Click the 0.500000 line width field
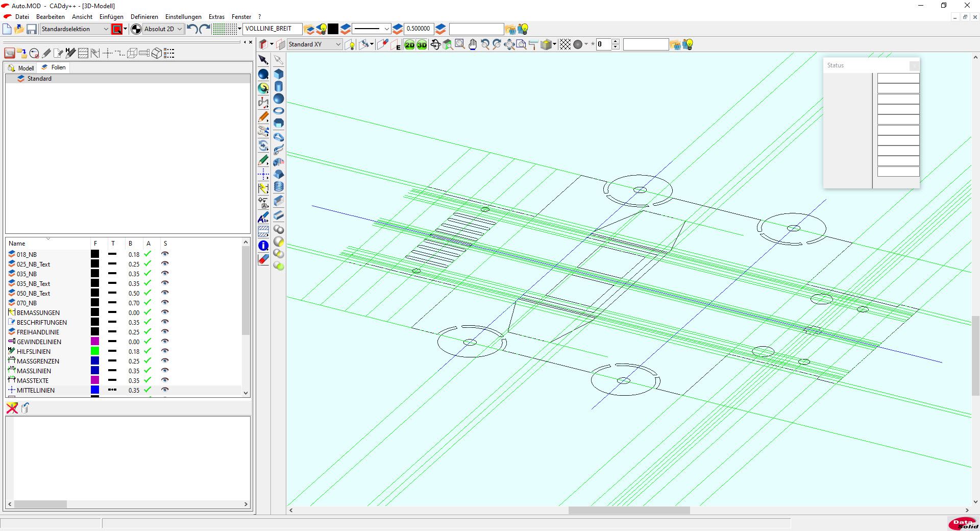This screenshot has height=531, width=980. [418, 29]
